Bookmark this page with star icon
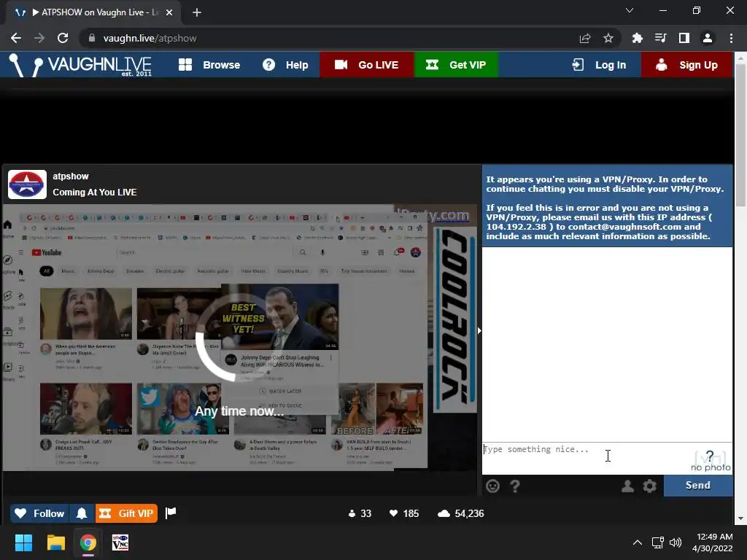747x560 pixels. point(608,38)
